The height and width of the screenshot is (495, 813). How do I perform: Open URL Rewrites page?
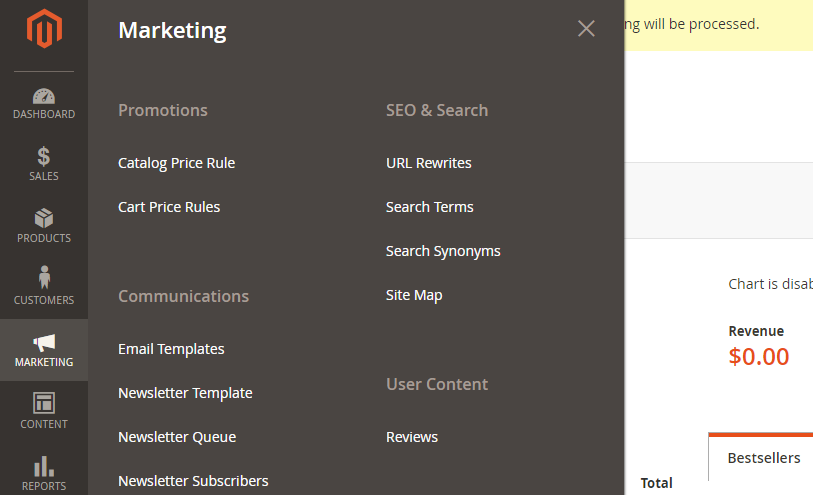(x=429, y=163)
